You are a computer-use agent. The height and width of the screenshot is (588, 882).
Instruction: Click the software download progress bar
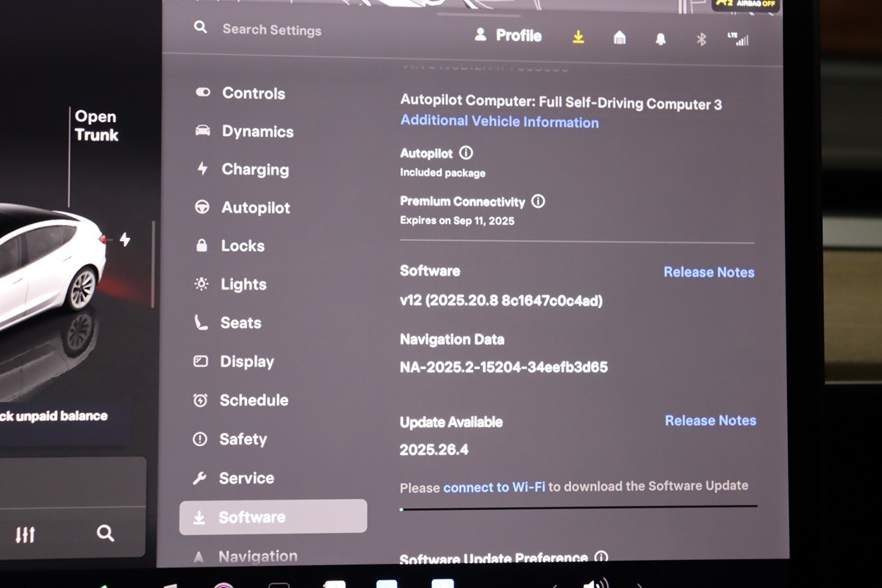coord(578,506)
